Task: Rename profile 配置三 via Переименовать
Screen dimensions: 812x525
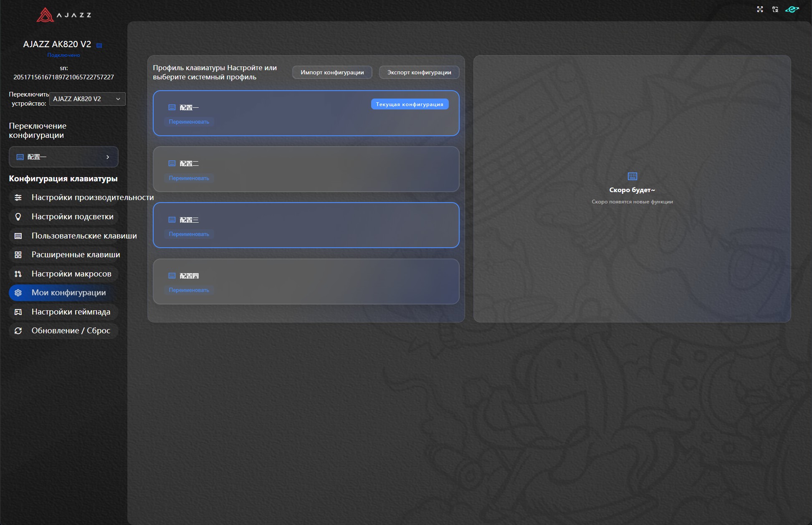Action: (189, 234)
